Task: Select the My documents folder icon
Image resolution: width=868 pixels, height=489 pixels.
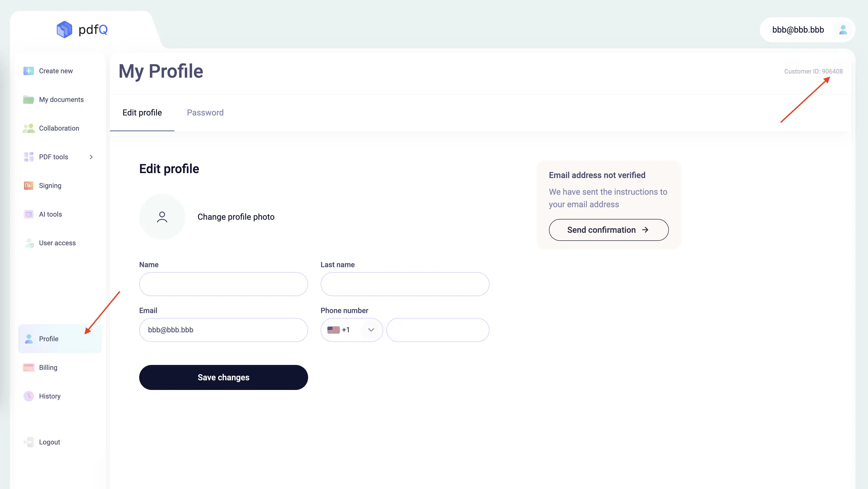Action: [x=28, y=99]
